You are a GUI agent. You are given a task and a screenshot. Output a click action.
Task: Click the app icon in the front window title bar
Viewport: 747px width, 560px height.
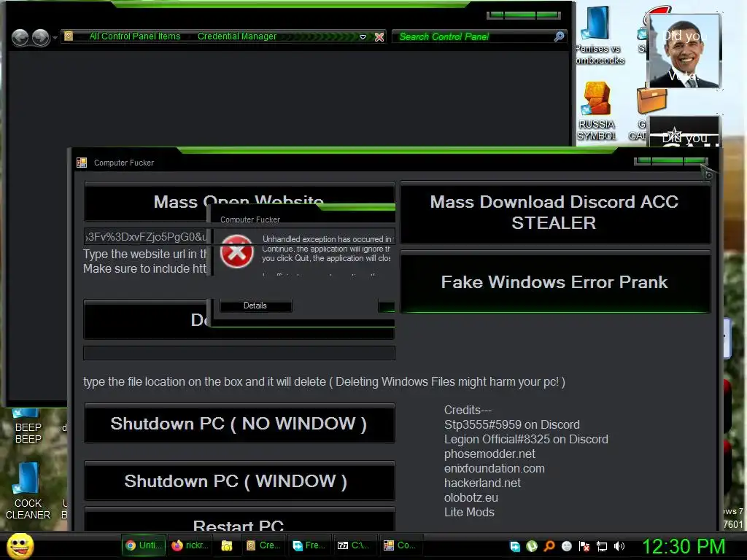(82, 163)
